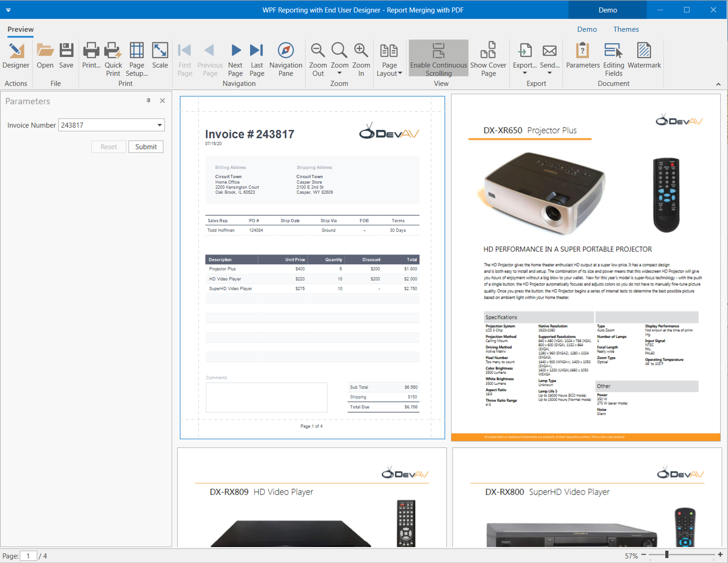Open the Themes menu
This screenshot has width=728, height=563.
[626, 29]
